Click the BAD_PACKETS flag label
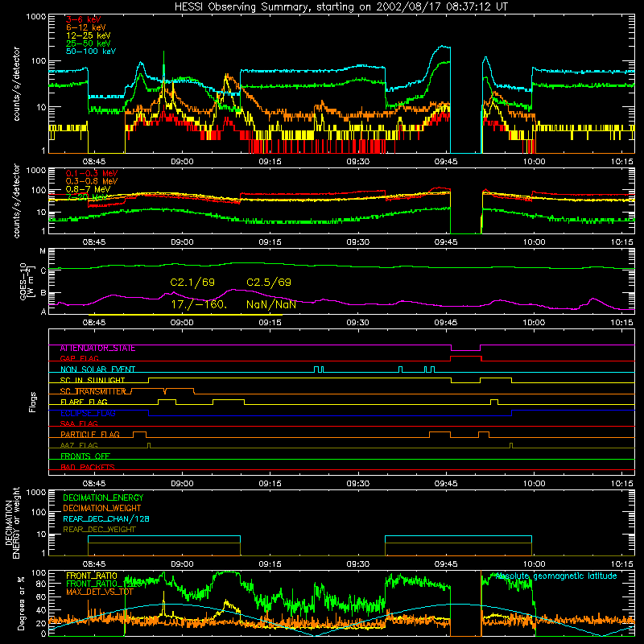Screen dimensions: 644x644 point(88,467)
